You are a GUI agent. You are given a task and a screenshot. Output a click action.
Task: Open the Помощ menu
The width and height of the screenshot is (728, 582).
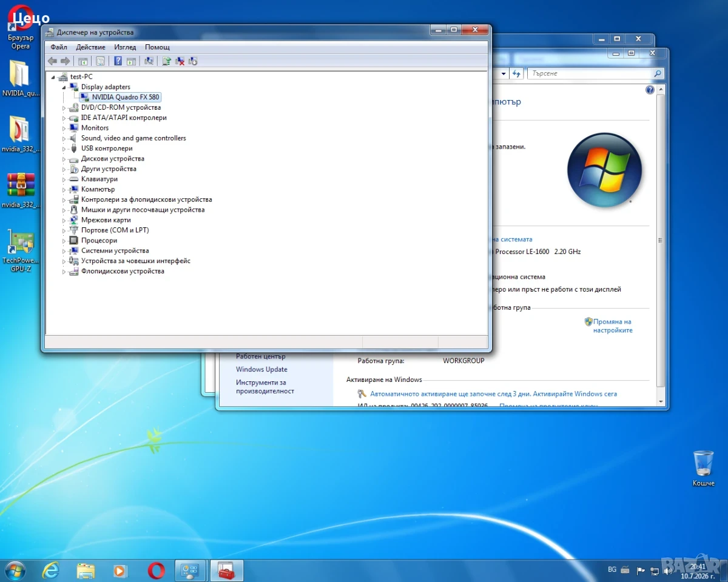point(157,47)
